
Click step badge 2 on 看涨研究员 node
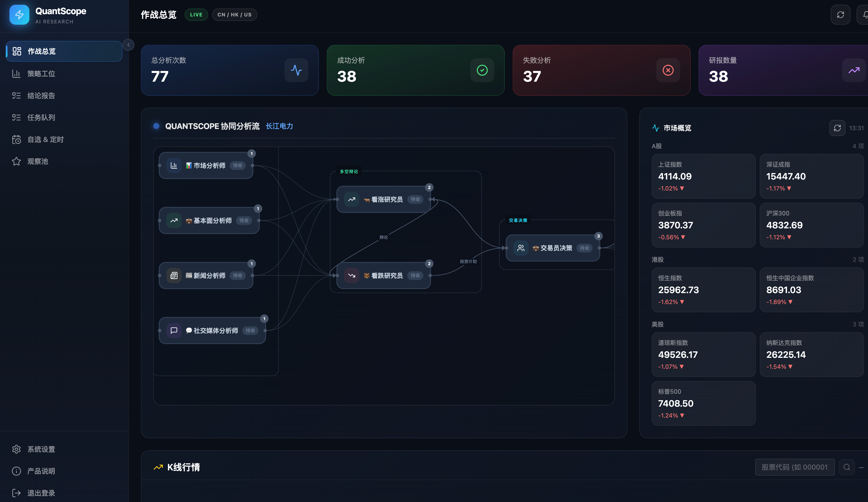point(429,188)
